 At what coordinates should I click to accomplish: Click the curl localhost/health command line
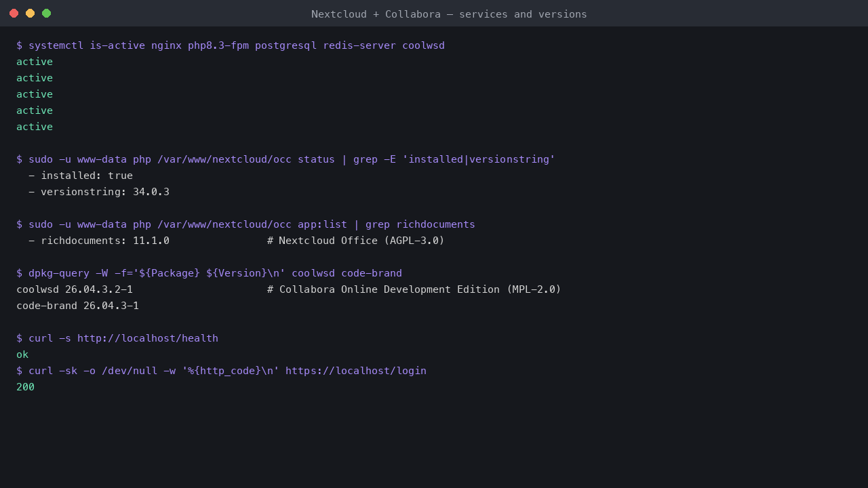pos(117,338)
